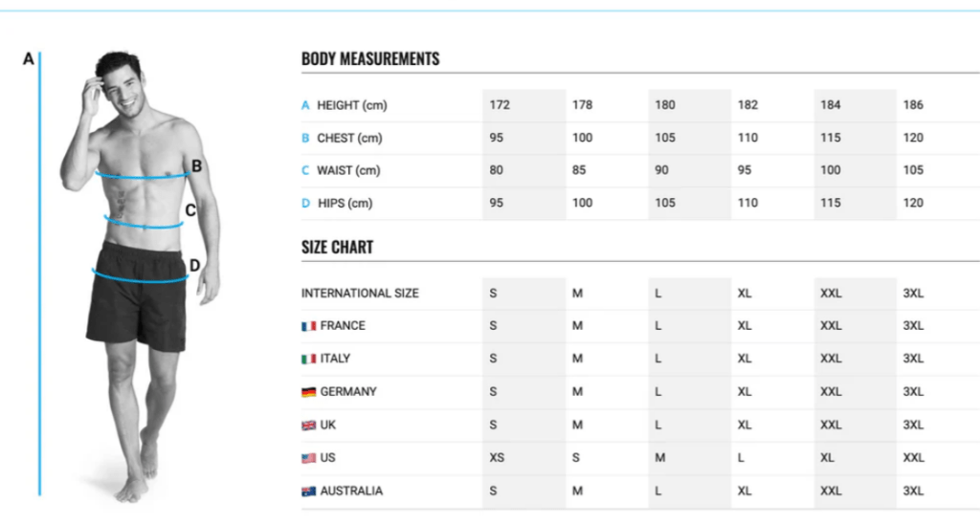
Task: Click the XS cell in US row
Action: click(497, 457)
